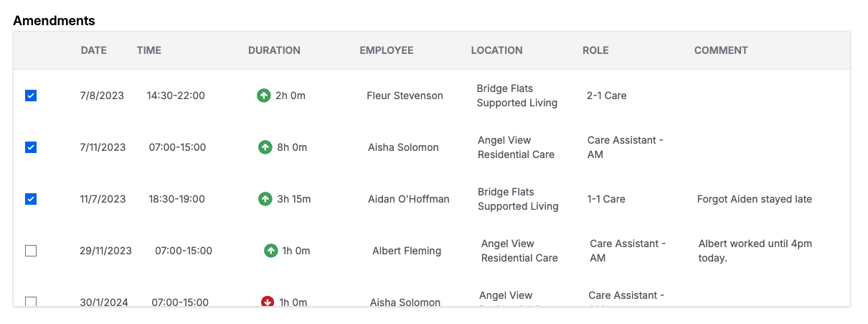Untick the 11/7/2023 Aidan O'Hoffman checkbox
The height and width of the screenshot is (324, 868).
coord(31,199)
